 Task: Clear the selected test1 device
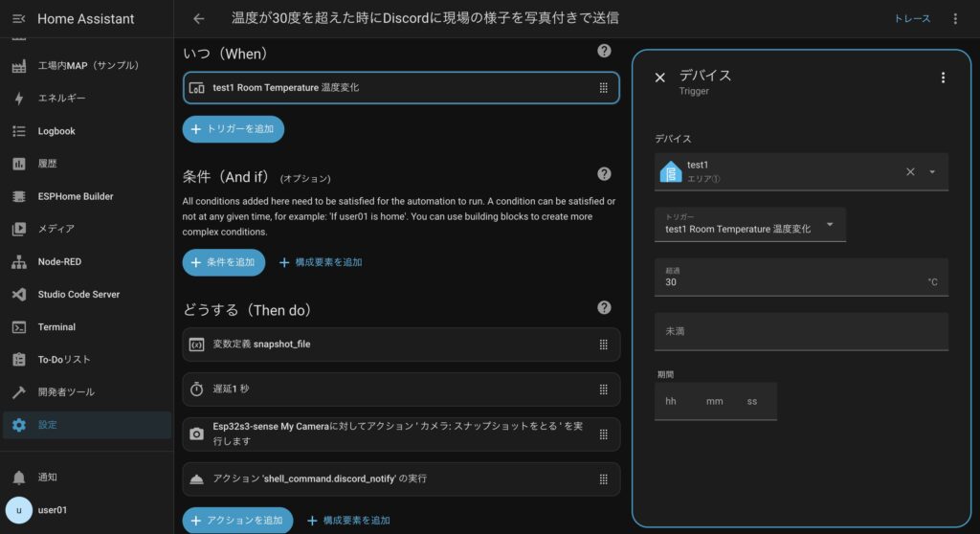pyautogui.click(x=911, y=172)
